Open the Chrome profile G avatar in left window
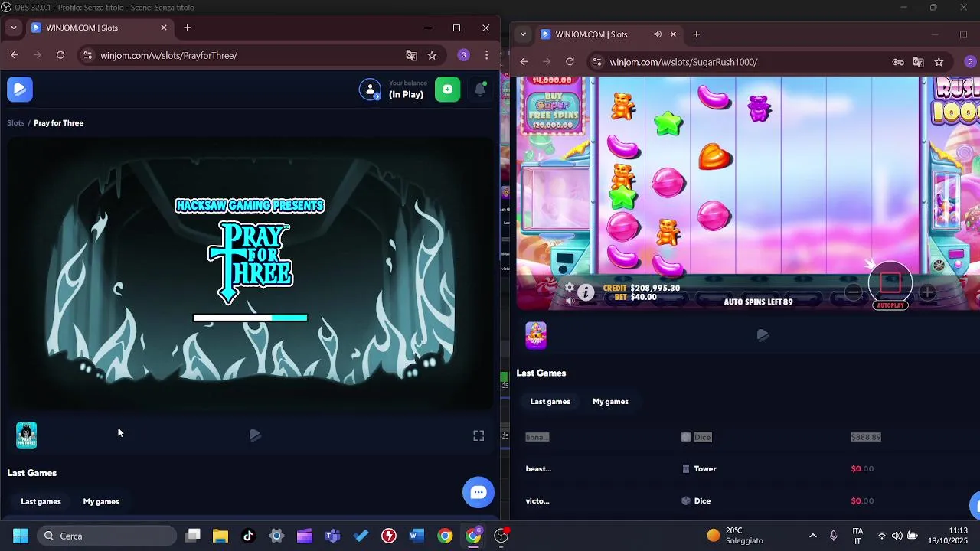Screen dimensions: 980x551 [463, 55]
